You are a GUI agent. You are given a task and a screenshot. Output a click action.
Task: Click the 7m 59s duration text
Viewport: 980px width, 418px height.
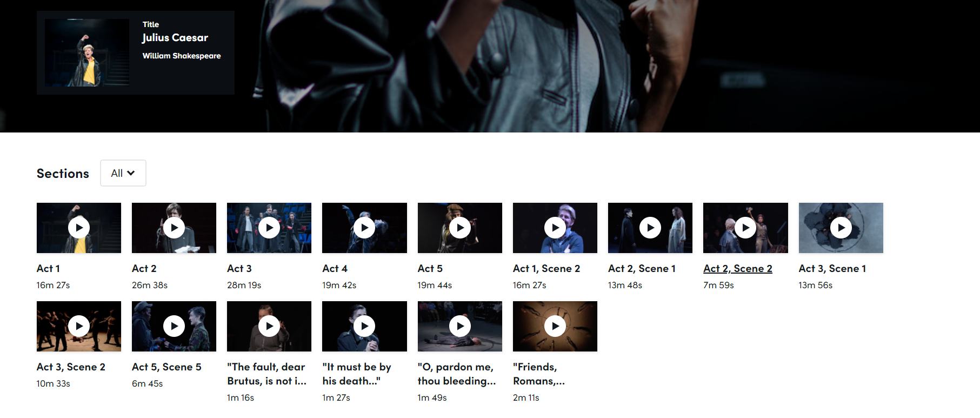(x=718, y=285)
